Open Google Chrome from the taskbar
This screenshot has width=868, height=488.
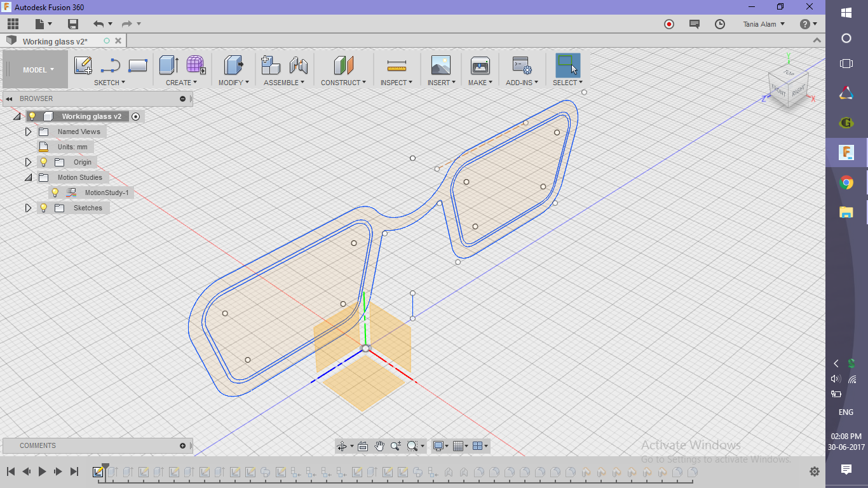pyautogui.click(x=846, y=183)
